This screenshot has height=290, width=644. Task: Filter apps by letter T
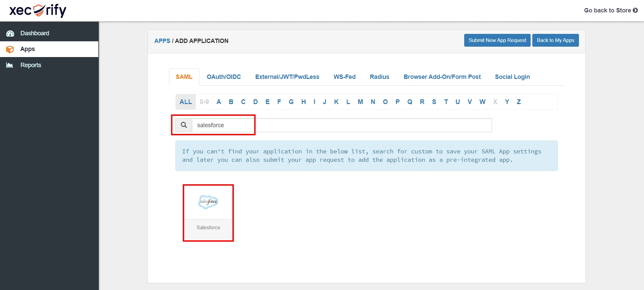(x=446, y=102)
